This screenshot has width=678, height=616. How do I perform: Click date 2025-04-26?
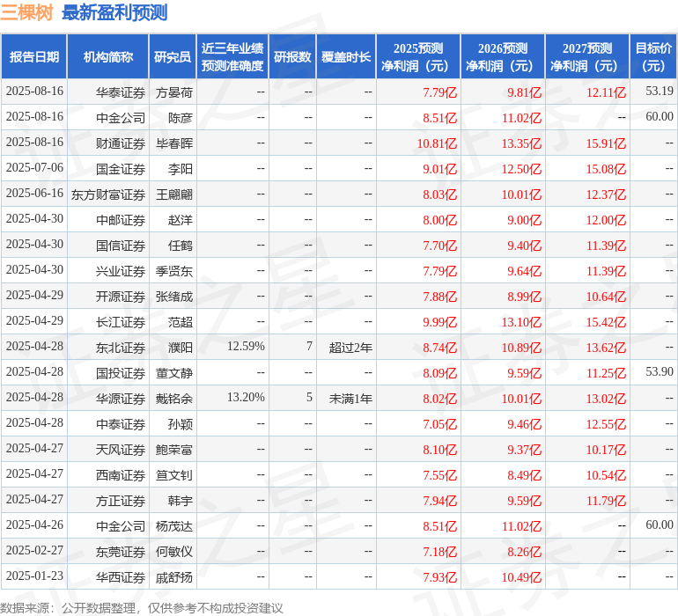click(x=34, y=524)
